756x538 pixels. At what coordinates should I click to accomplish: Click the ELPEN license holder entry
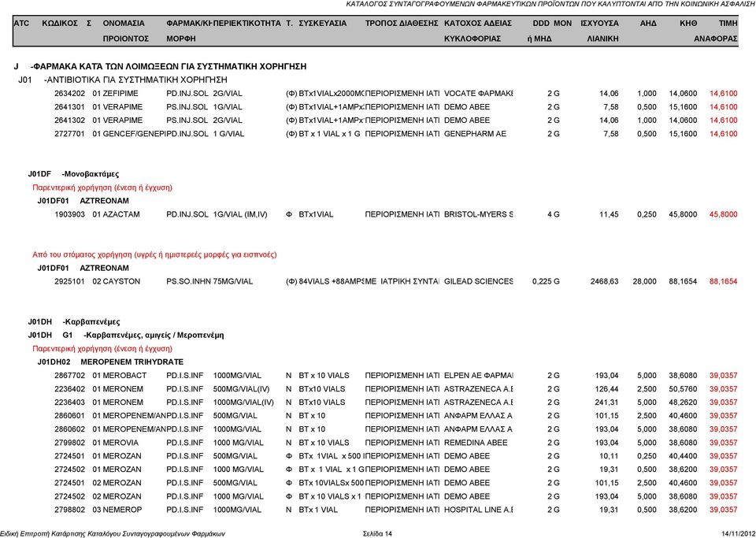[x=479, y=376]
